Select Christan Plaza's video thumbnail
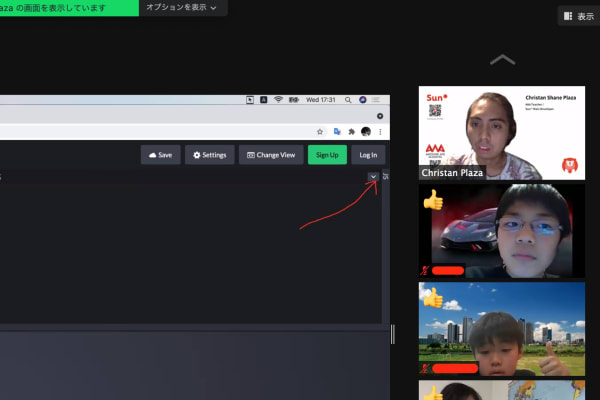600x400 pixels. click(x=501, y=132)
